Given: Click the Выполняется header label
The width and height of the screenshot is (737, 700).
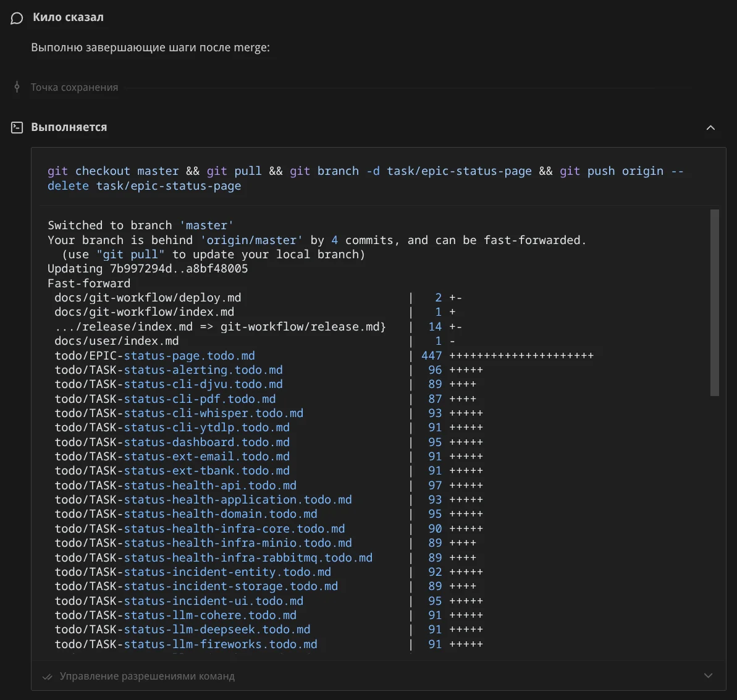Looking at the screenshot, I should coord(69,127).
